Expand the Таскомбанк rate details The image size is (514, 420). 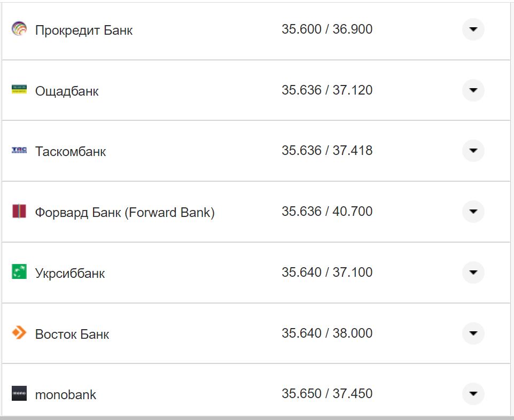point(473,151)
